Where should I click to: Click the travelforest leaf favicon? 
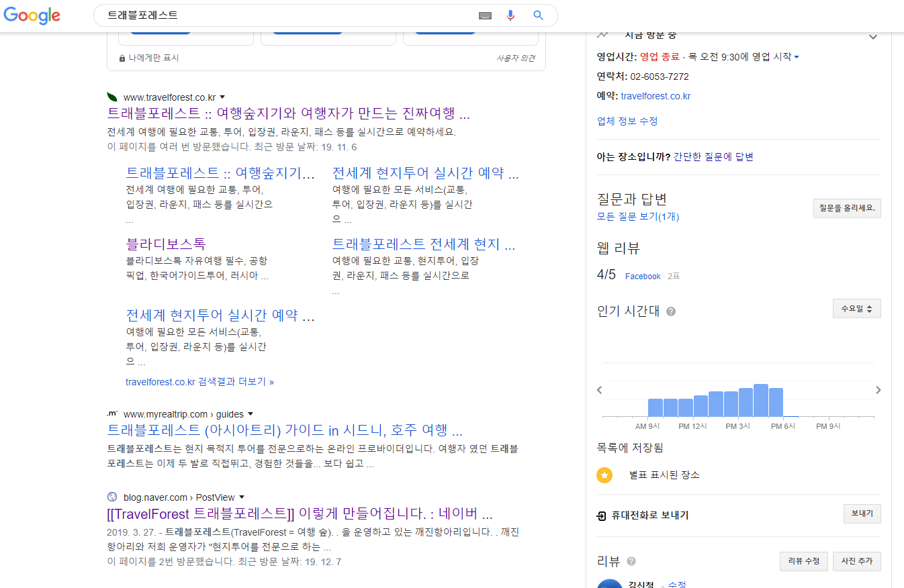pos(112,97)
